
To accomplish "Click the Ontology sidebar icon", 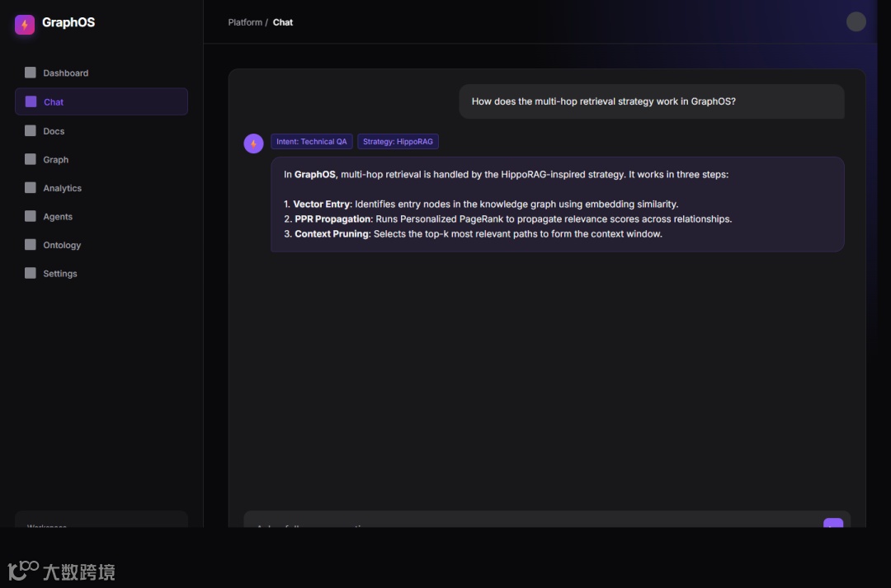I will (31, 244).
